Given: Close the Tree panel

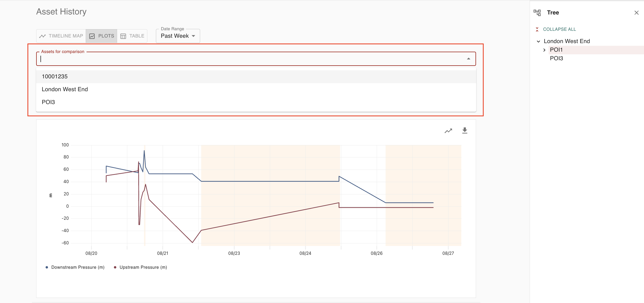Looking at the screenshot, I should (636, 13).
